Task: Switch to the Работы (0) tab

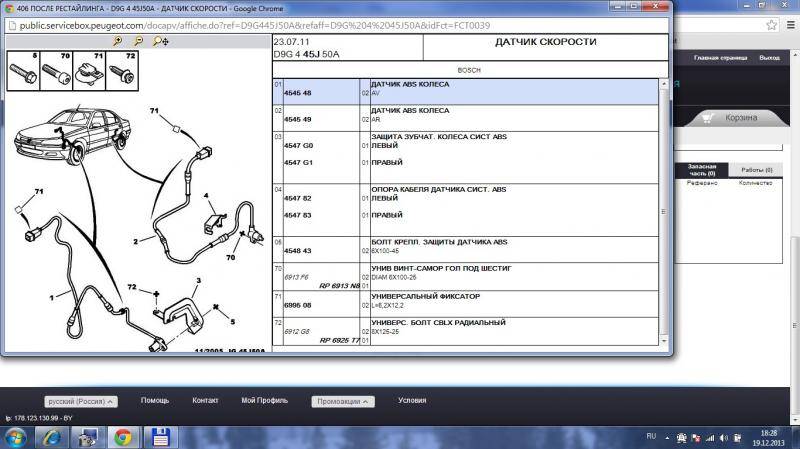Action: coord(756,169)
